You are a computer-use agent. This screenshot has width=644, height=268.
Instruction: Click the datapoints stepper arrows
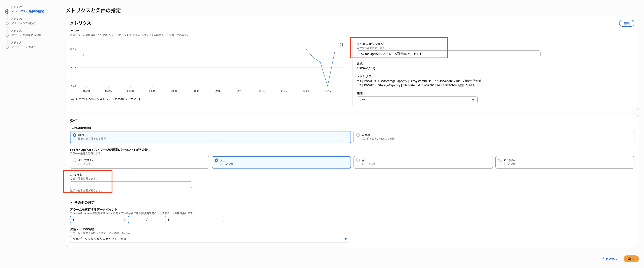pyautogui.click(x=125, y=219)
